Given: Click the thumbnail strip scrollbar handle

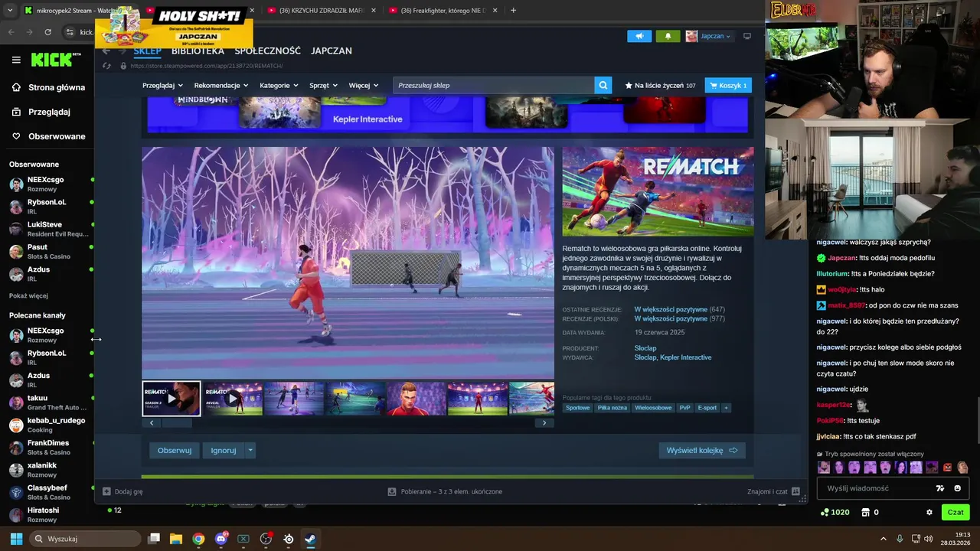Looking at the screenshot, I should [176, 422].
